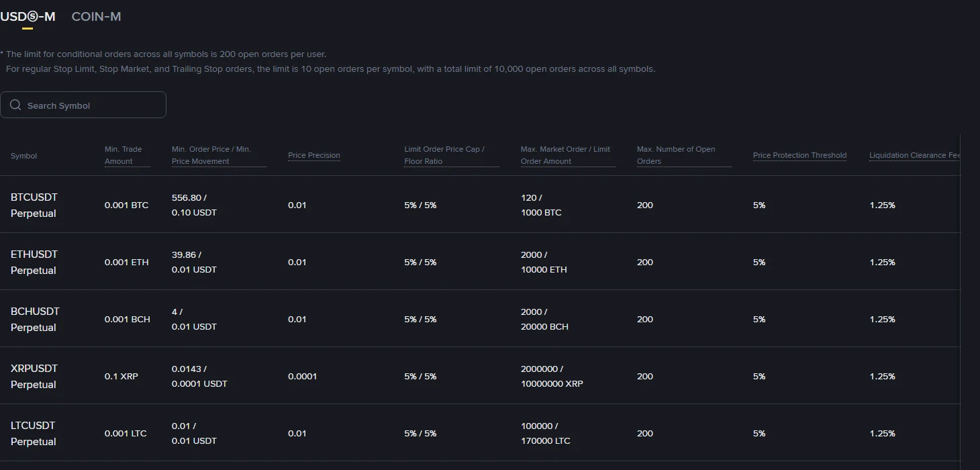This screenshot has width=980, height=470.
Task: Open the BCHUSDT Perpetual symbol
Action: [35, 320]
